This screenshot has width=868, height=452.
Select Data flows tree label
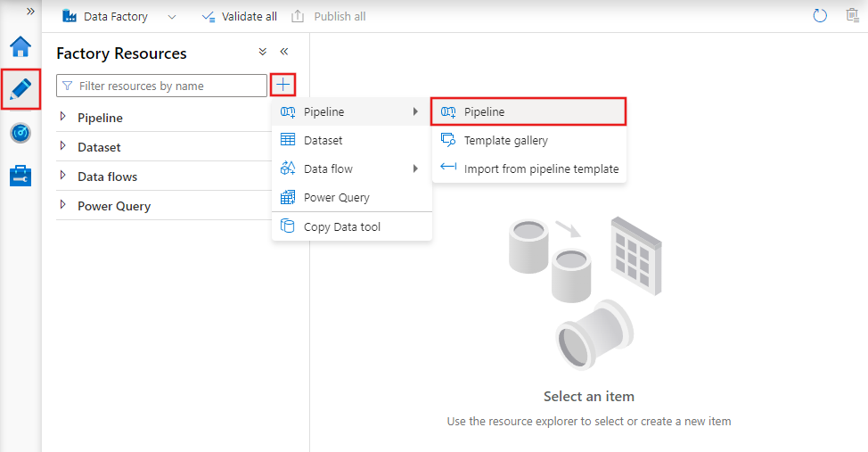[108, 177]
